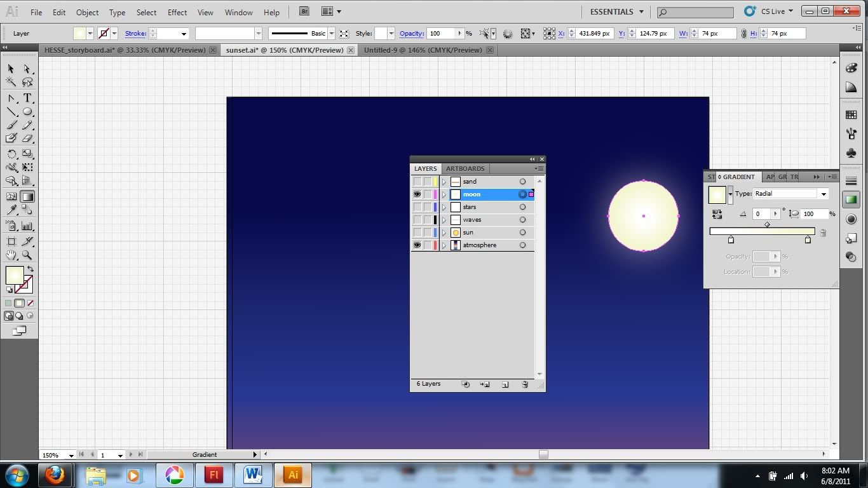Click the fill color swatch in control bar
This screenshot has height=488, width=868.
pos(79,34)
